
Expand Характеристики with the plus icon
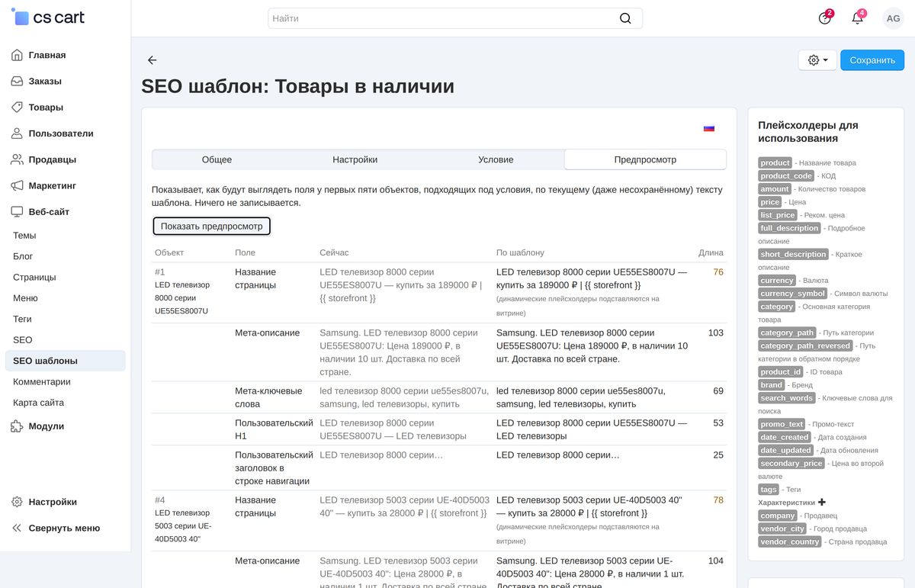(822, 503)
